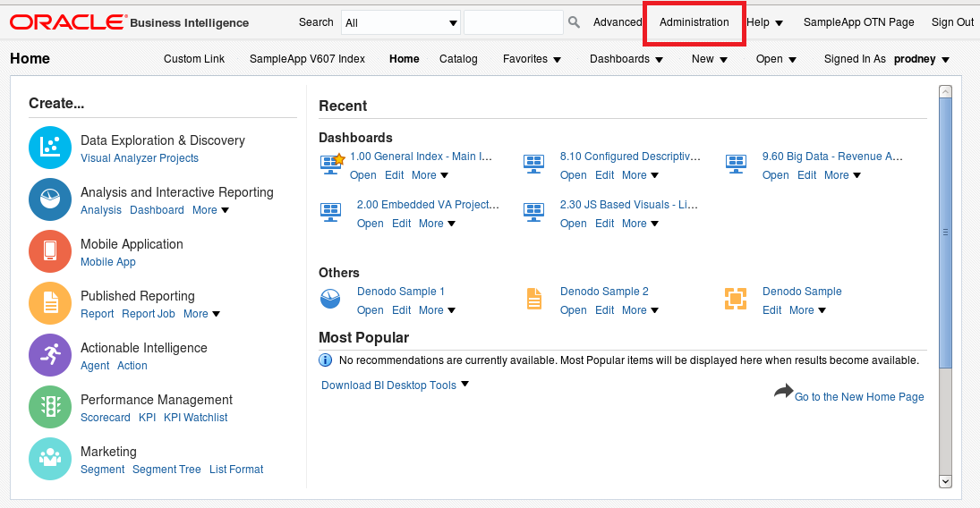Expand More for Denodo Sample 2

pos(640,310)
